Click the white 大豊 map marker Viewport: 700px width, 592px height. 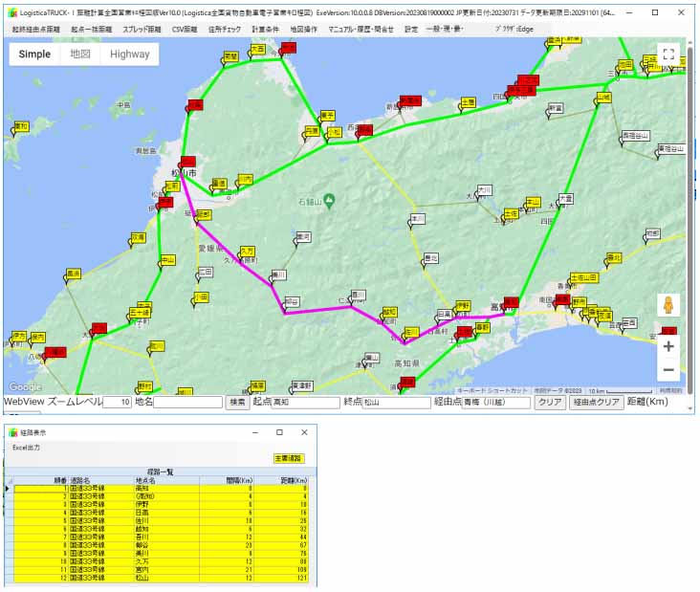click(x=565, y=199)
